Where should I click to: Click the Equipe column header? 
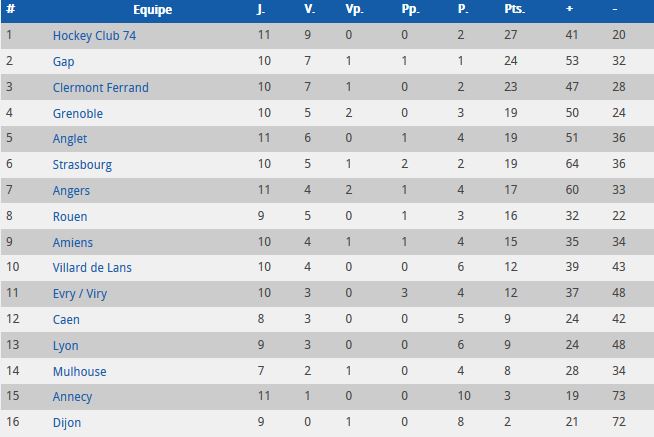pos(152,10)
